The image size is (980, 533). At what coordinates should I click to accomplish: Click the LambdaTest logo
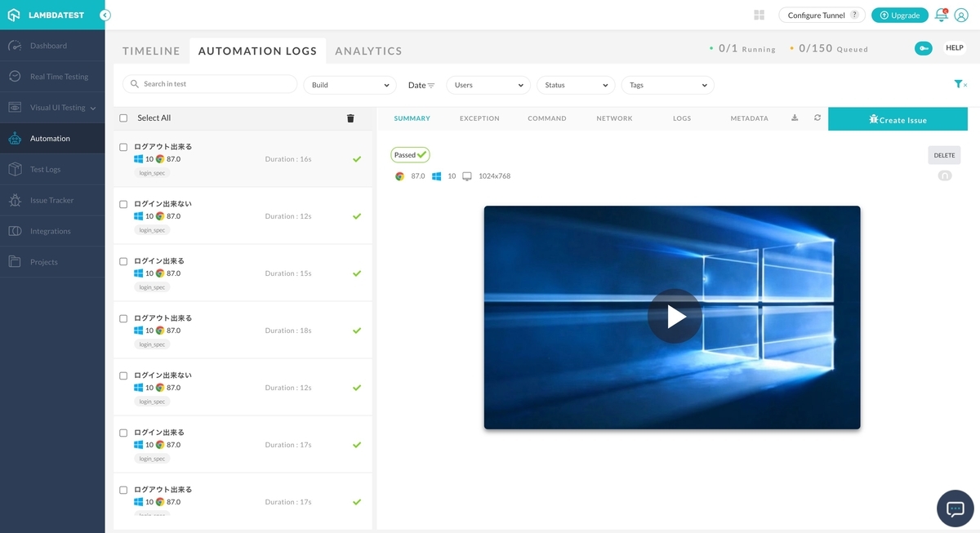tap(46, 15)
